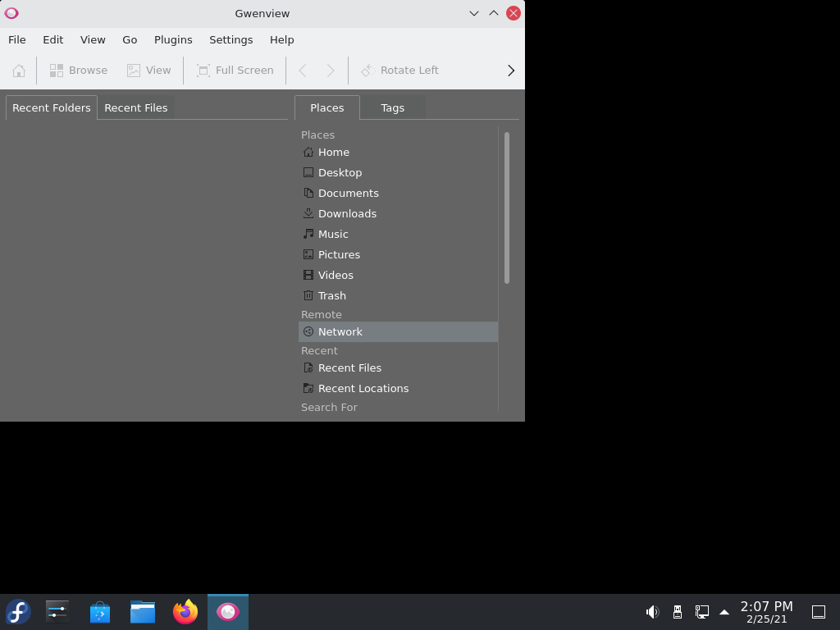The height and width of the screenshot is (630, 840).
Task: Open Recent Files under the Recent heading
Action: pos(398,368)
